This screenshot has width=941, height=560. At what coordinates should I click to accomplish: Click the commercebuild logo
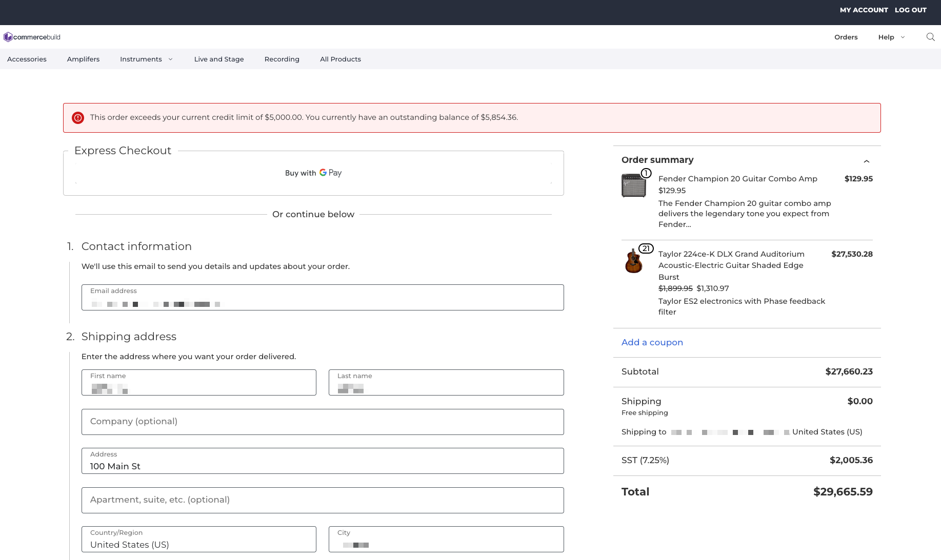[32, 37]
